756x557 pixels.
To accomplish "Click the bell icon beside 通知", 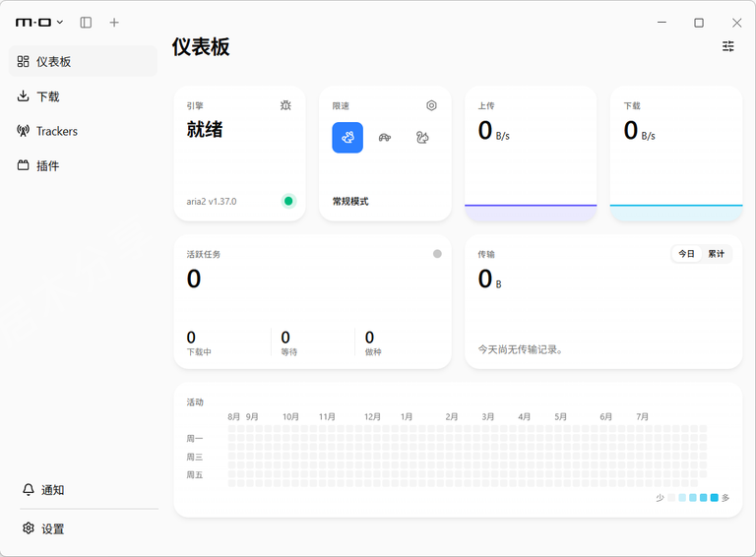I will pyautogui.click(x=29, y=489).
